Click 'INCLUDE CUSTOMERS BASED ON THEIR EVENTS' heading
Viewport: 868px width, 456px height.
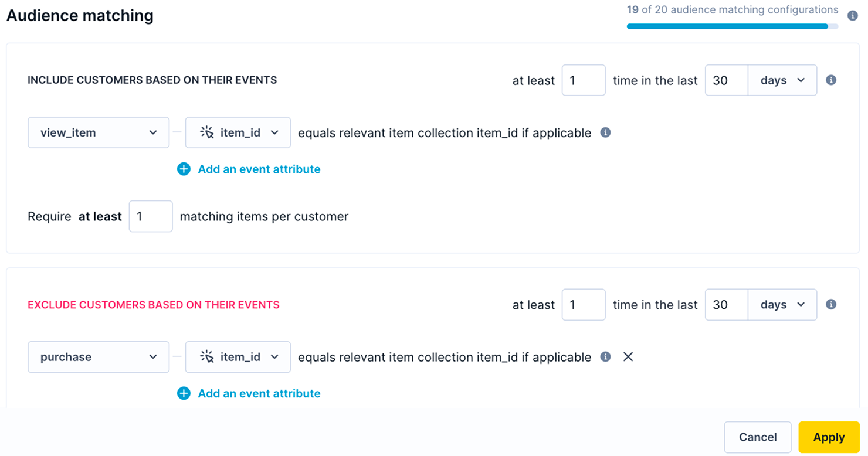[x=152, y=80]
